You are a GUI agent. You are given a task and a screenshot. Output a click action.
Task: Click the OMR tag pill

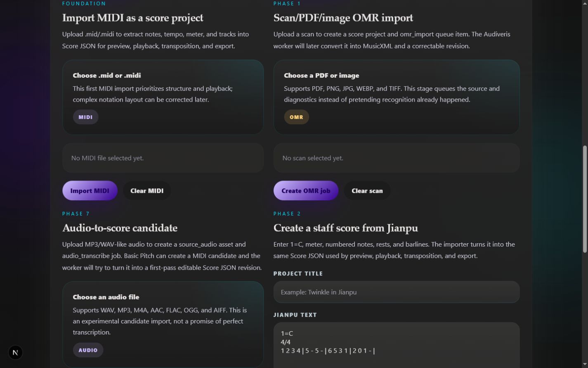coord(296,117)
